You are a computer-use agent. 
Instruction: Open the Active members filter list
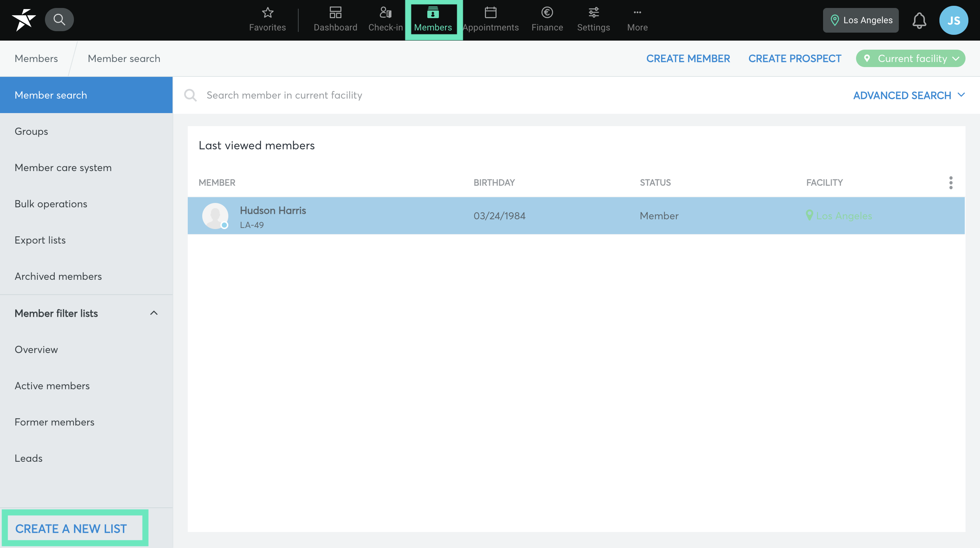[x=86, y=386]
